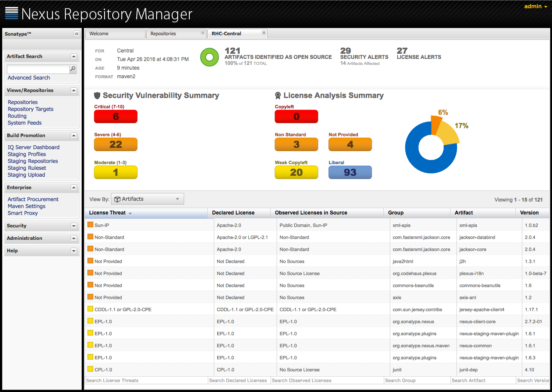Open the Repositories link in sidebar
552x392 pixels.
coord(23,102)
